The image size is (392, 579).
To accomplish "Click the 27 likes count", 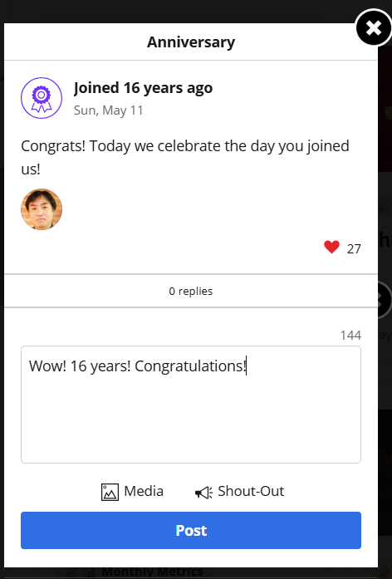I will pos(354,249).
